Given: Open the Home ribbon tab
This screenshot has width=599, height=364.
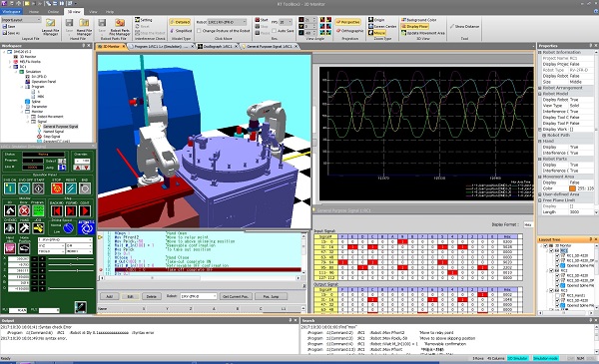Looking at the screenshot, I should point(34,12).
